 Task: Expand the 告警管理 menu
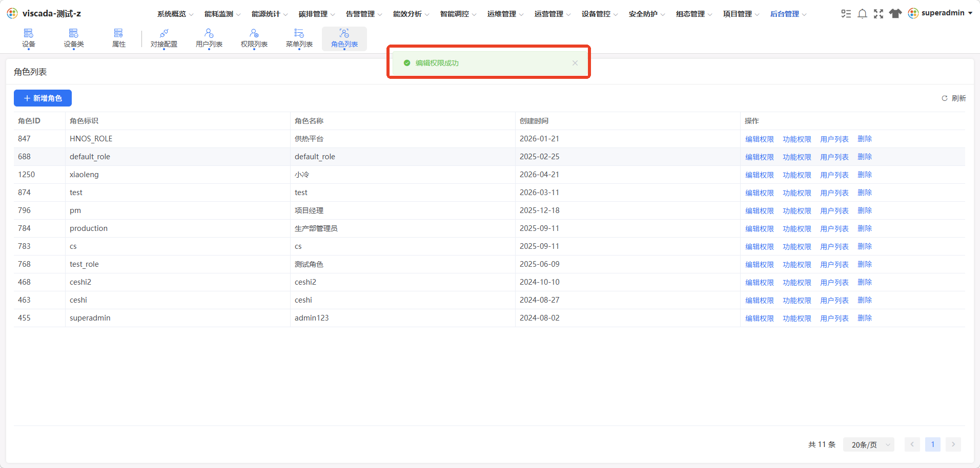pos(364,14)
